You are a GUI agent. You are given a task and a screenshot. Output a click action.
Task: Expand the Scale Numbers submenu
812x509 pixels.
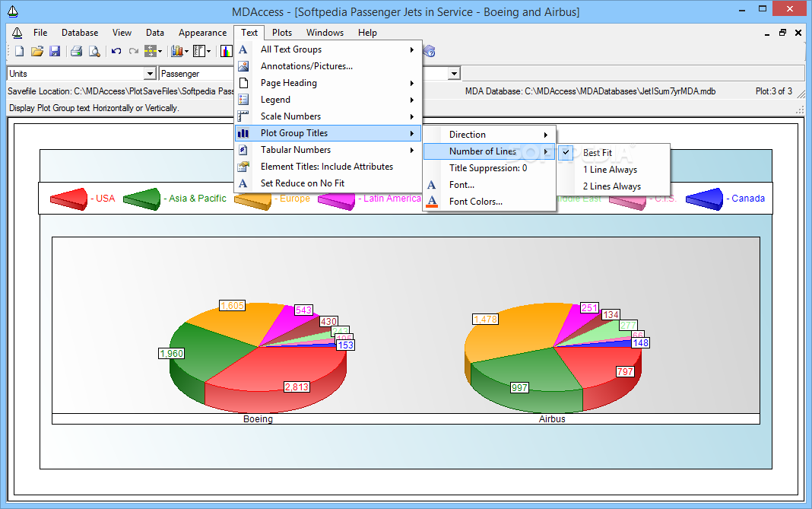(x=328, y=116)
